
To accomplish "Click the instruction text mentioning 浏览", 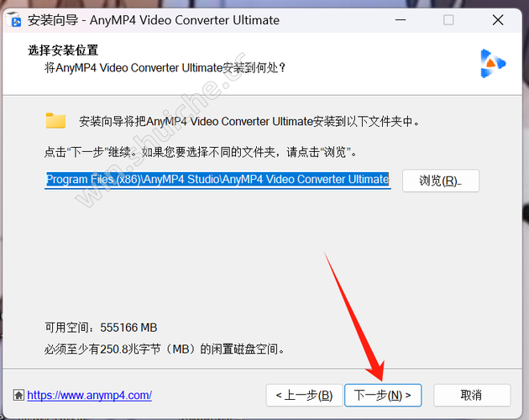I will point(201,152).
